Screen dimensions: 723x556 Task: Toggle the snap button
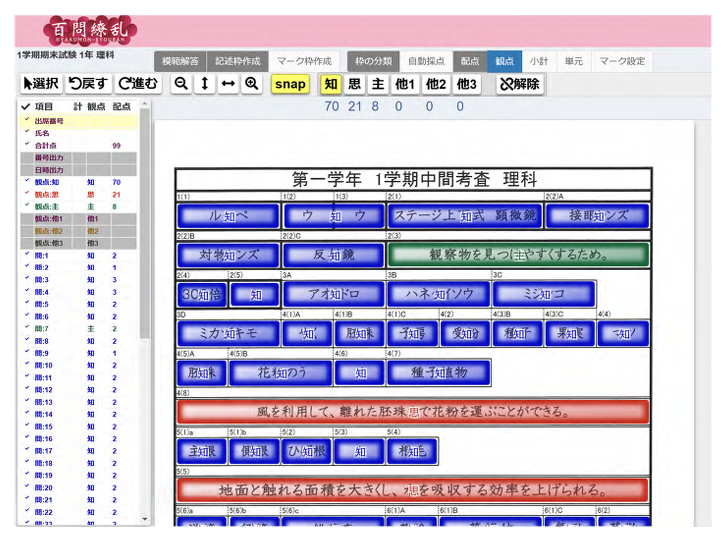pyautogui.click(x=290, y=84)
